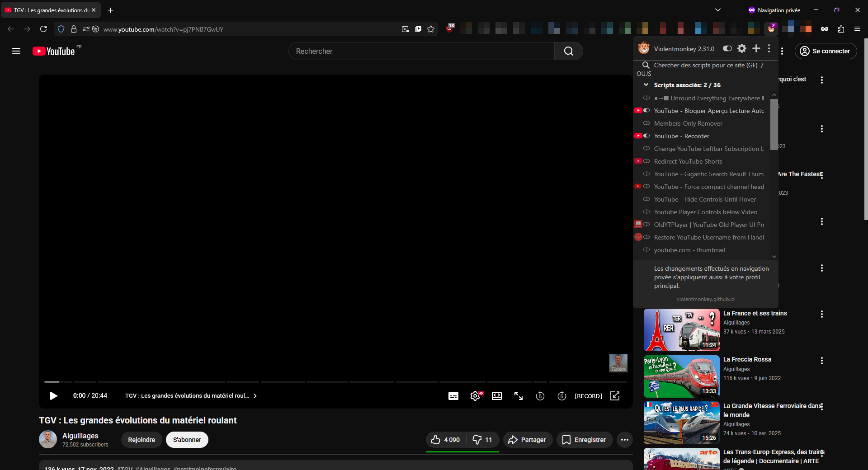Collapse the Scripts associés section
The height and width of the screenshot is (470, 868).
[x=646, y=85]
